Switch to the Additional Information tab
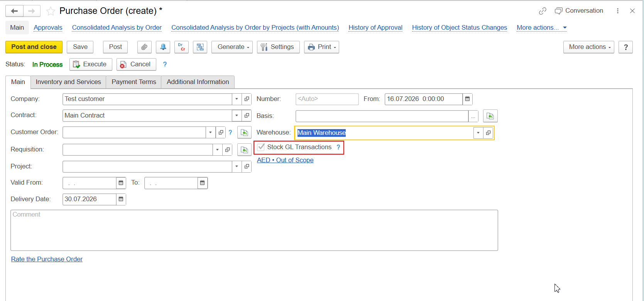644x301 pixels. click(x=198, y=82)
